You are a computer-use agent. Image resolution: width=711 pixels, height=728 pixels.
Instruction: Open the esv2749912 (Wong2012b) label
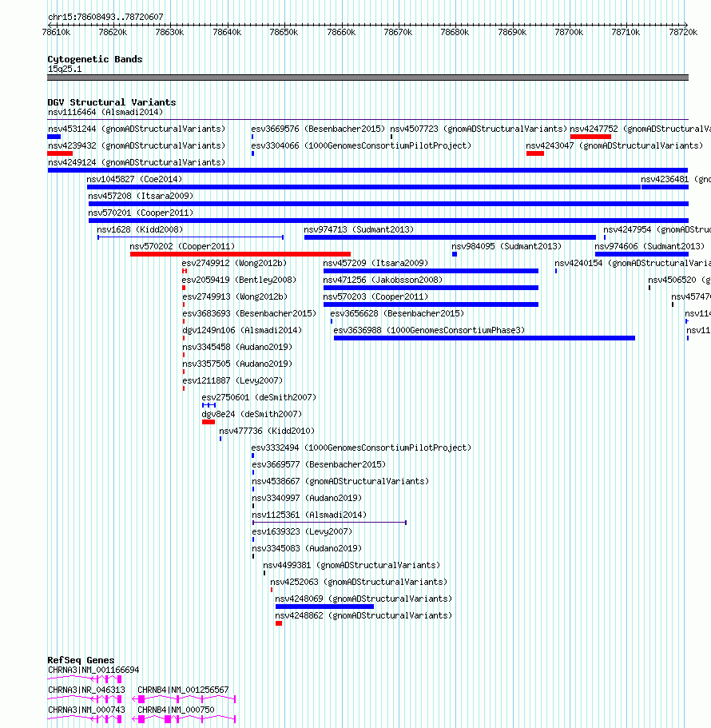click(x=234, y=263)
